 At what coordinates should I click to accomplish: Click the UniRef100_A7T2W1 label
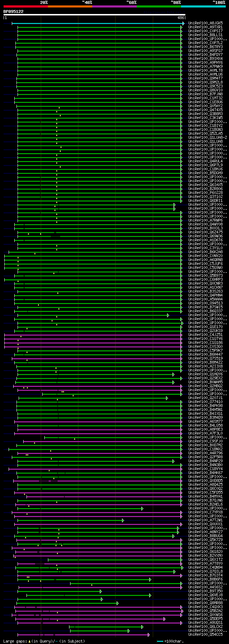click(x=205, y=520)
